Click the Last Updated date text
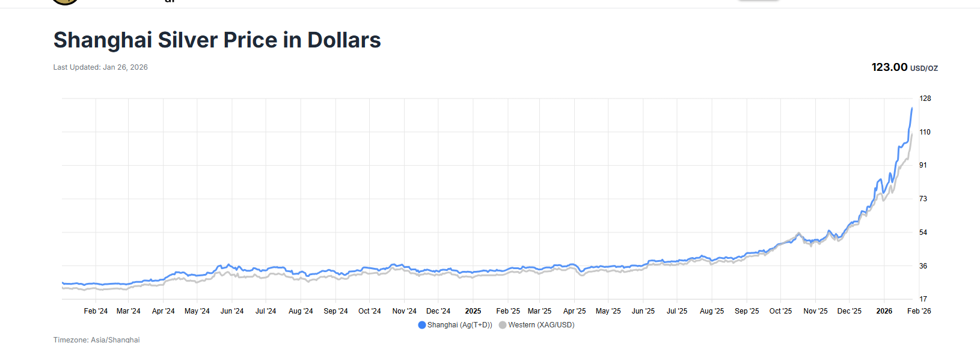Image resolution: width=980 pixels, height=343 pixels. click(100, 67)
